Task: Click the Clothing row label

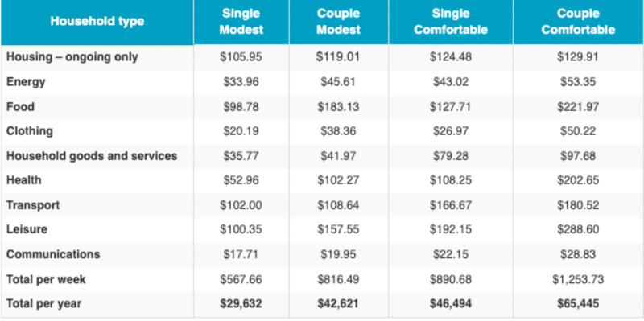Action: [30, 131]
